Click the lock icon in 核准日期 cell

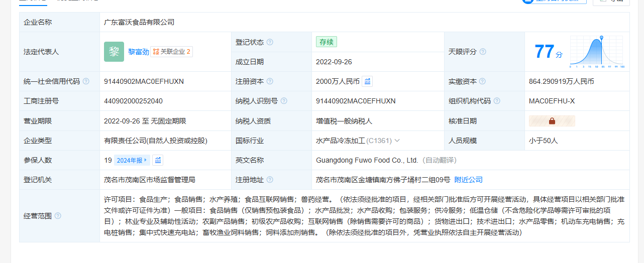[552, 121]
